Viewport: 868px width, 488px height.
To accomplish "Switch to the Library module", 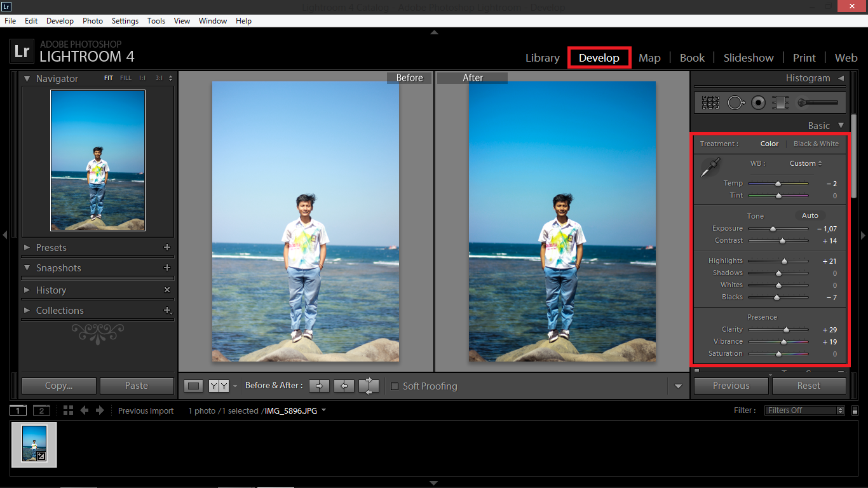I will pos(542,58).
